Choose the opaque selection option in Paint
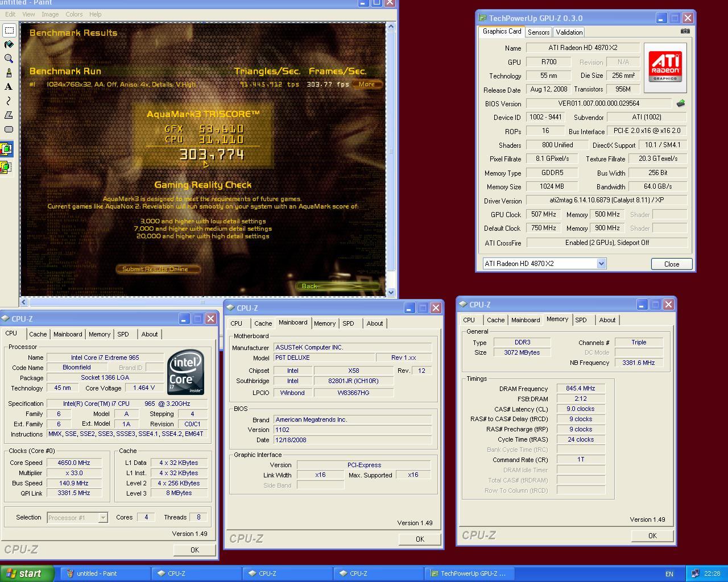 click(6, 150)
